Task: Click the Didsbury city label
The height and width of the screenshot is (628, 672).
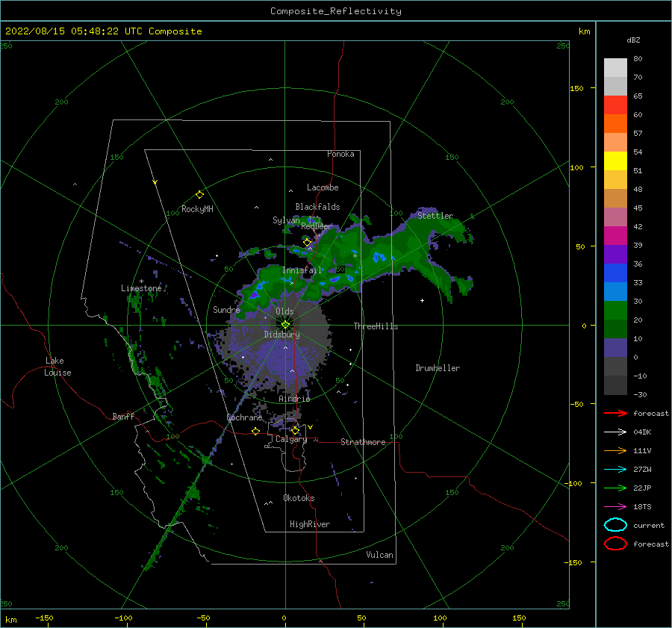Action: pyautogui.click(x=282, y=335)
